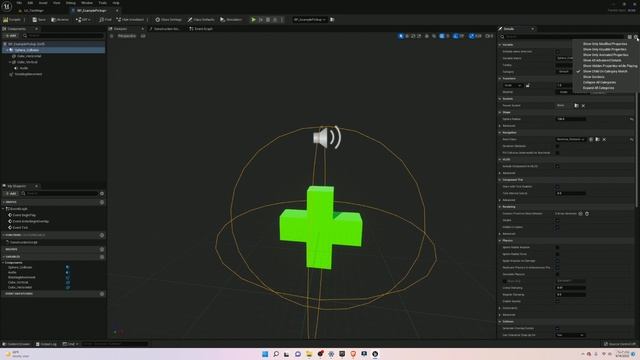The image size is (640, 360).
Task: Select the Sphere_Collision component row
Action: 53,50
